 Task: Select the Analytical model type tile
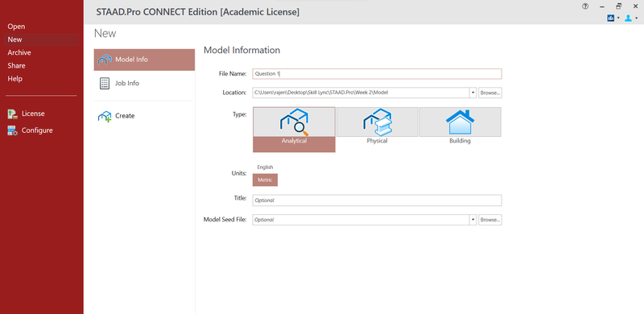click(x=294, y=130)
